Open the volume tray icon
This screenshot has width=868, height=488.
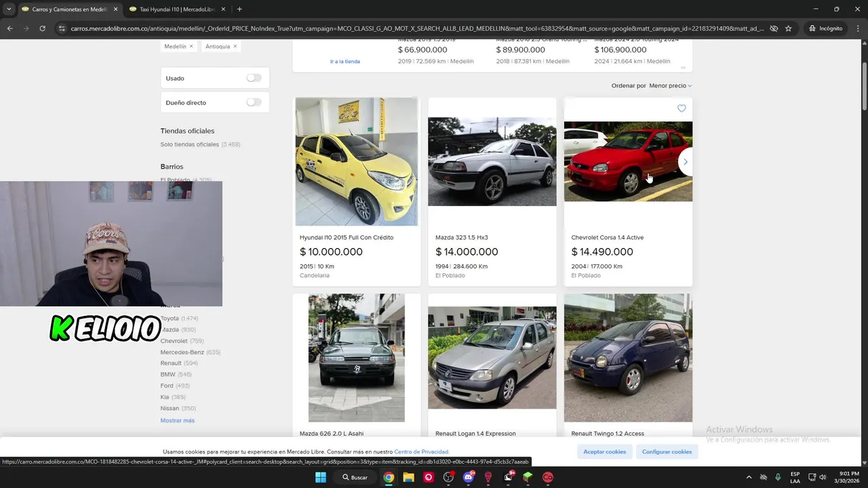(823, 477)
